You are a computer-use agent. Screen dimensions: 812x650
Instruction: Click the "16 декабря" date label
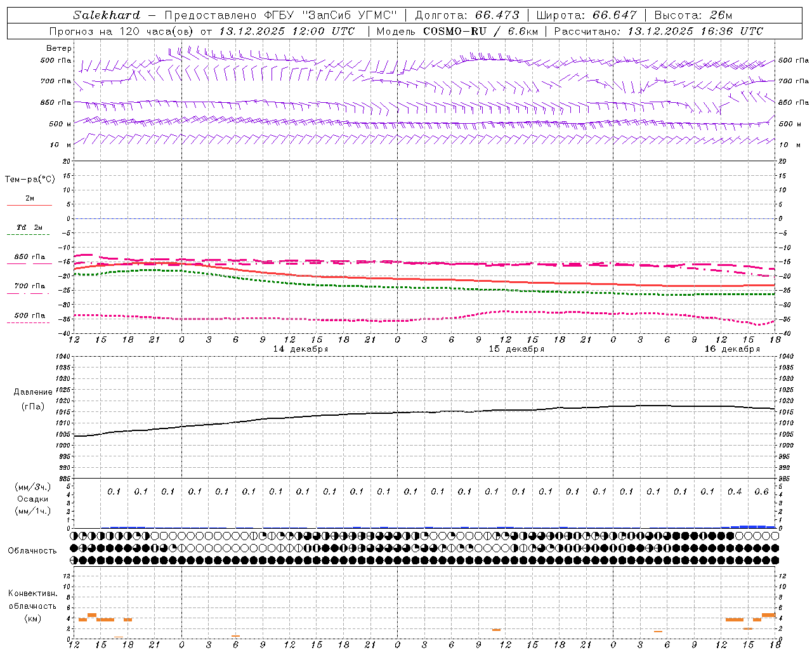732,349
